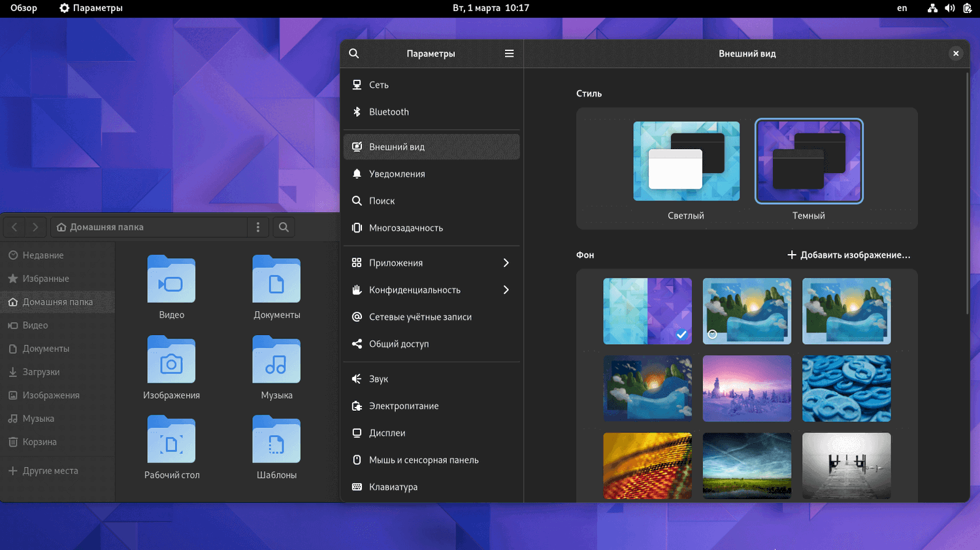Open the three-dot menu in file manager

258,227
